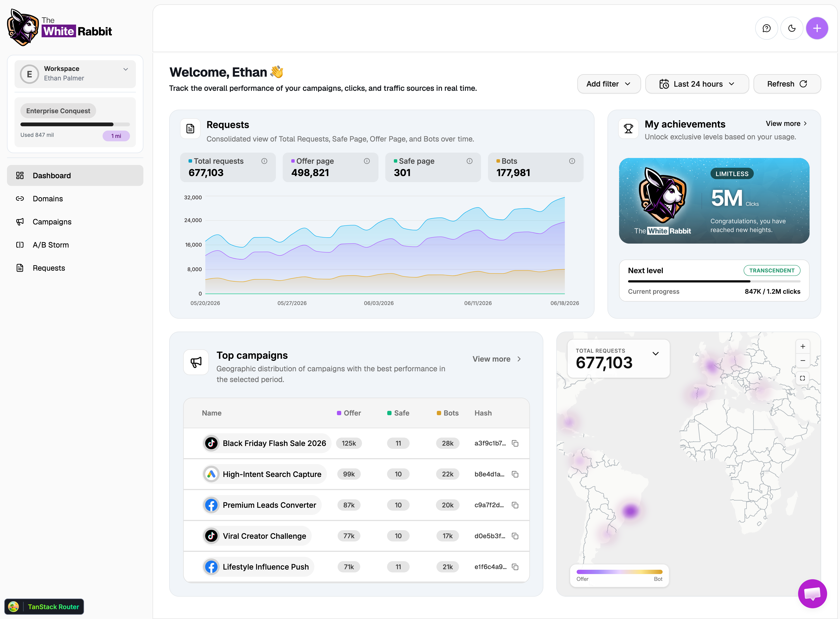Open Domains in sidebar
The image size is (840, 619).
coord(75,199)
